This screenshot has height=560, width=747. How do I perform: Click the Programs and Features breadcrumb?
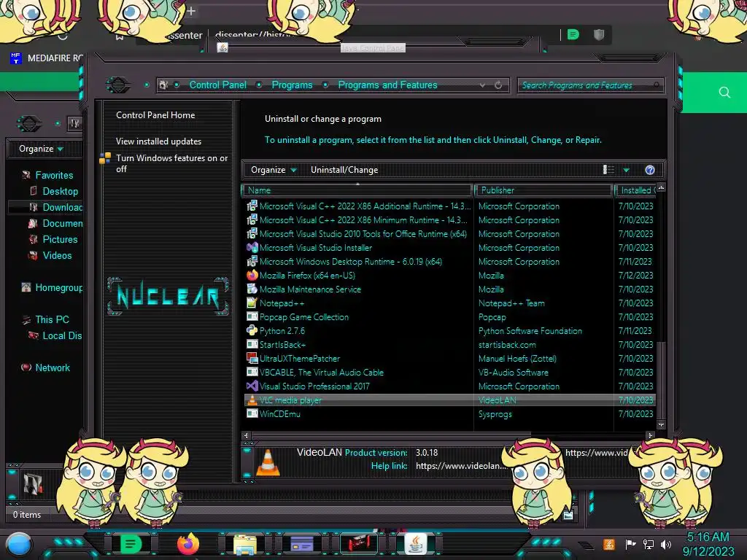[x=388, y=85]
